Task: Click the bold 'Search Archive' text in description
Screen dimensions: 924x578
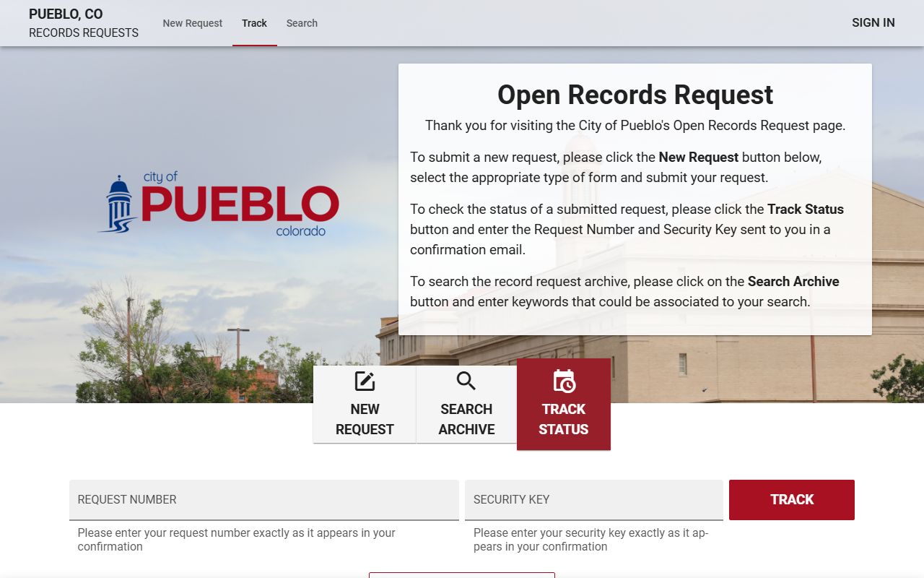Action: tap(793, 281)
